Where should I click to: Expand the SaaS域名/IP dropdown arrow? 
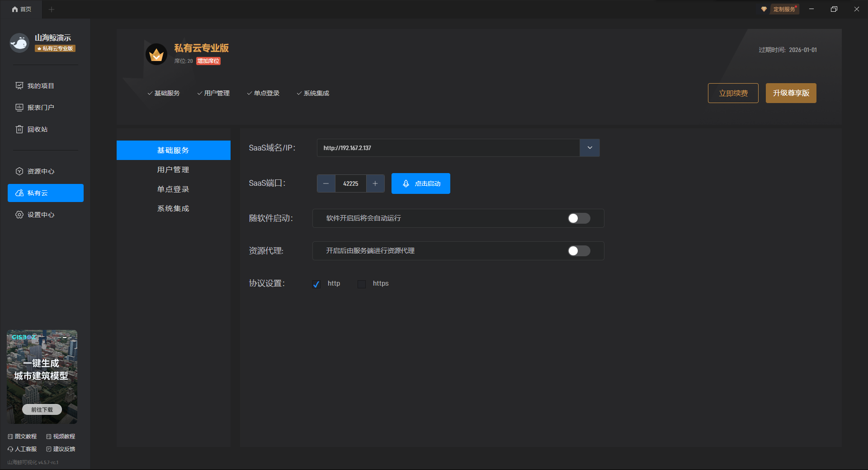pos(590,148)
